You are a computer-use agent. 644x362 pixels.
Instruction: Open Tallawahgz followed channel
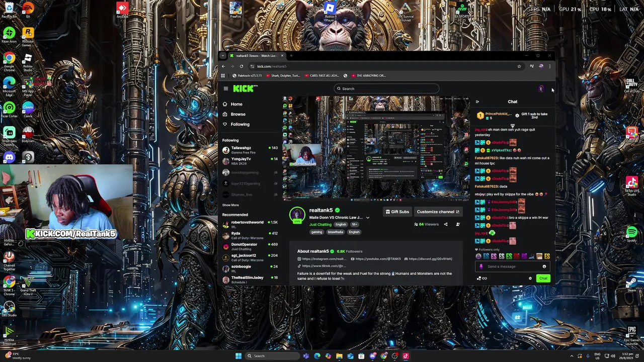(x=251, y=150)
